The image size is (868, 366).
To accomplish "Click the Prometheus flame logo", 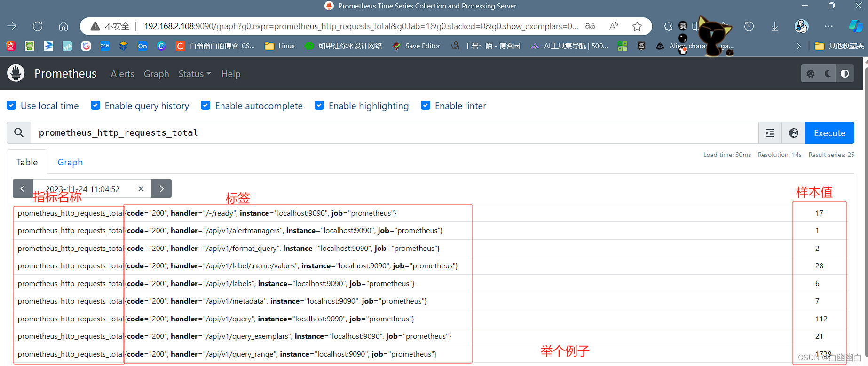I will pyautogui.click(x=16, y=73).
